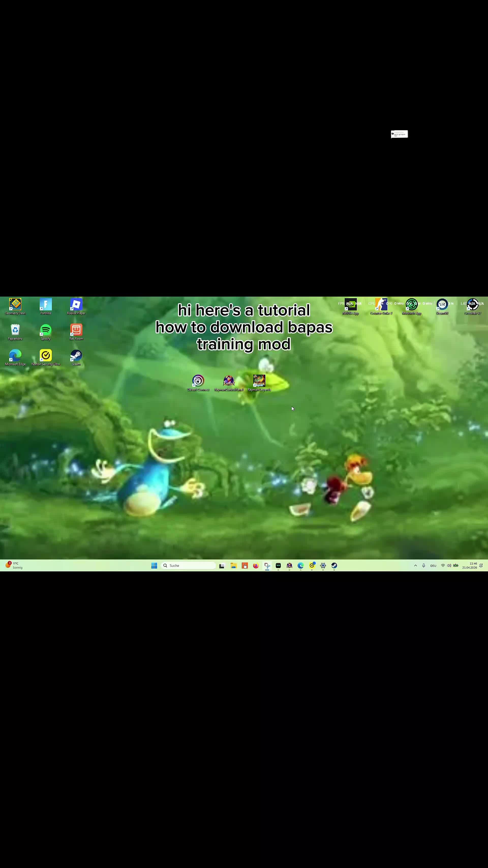The image size is (488, 868).
Task: Switch to Steam in the taskbar
Action: pos(334,566)
